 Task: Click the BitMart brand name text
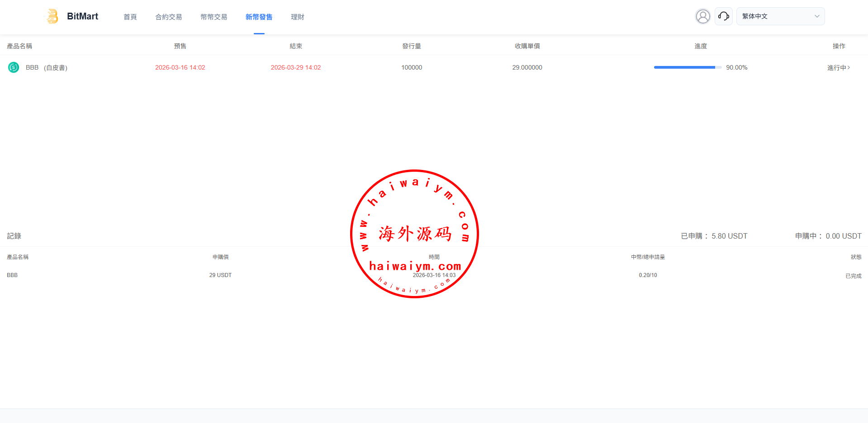pos(82,16)
